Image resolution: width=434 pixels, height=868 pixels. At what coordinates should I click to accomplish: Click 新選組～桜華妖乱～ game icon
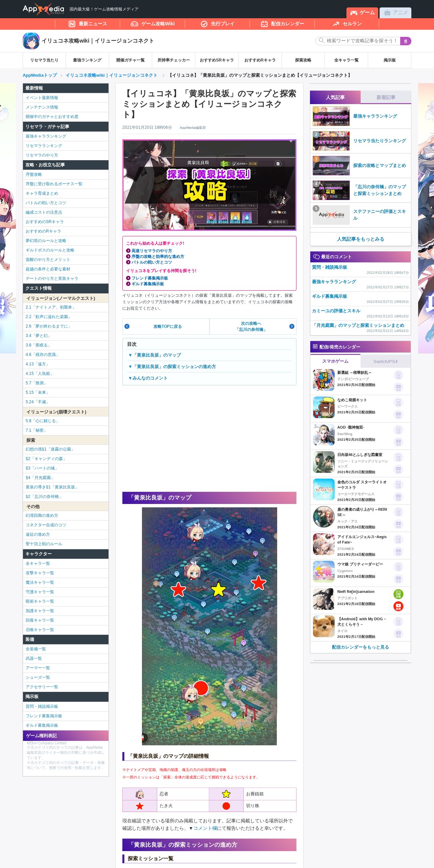point(323,380)
